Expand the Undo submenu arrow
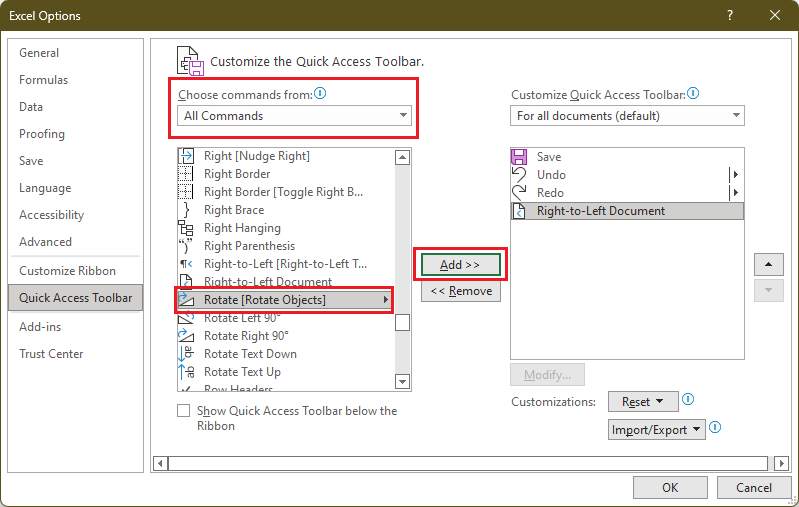Screen dimensions: 799x507 [735, 175]
